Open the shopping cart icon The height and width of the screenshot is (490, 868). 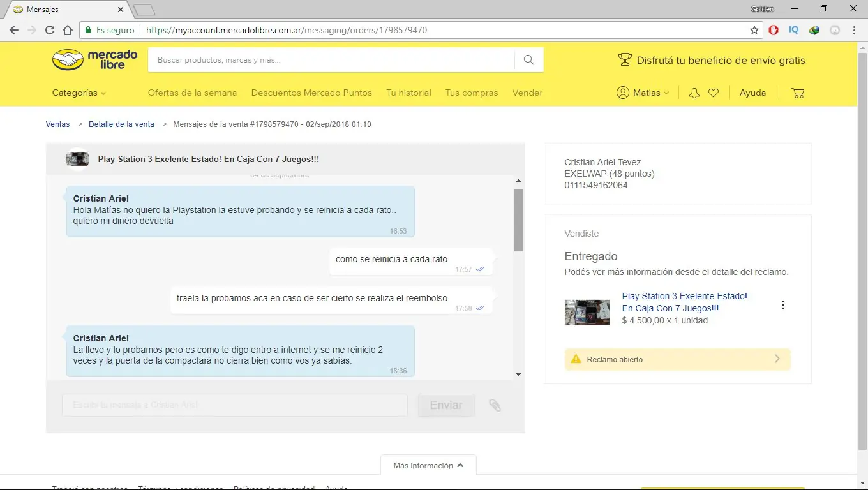tap(798, 93)
